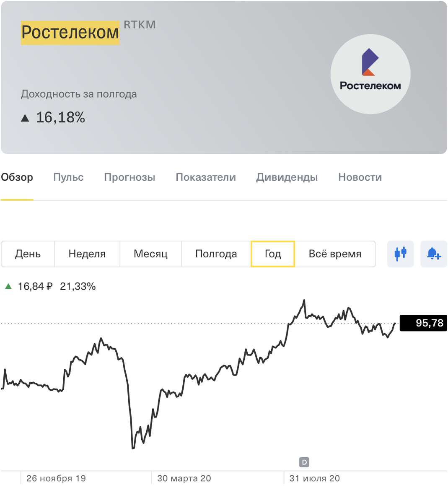Click the highlighted Год period button

(272, 254)
